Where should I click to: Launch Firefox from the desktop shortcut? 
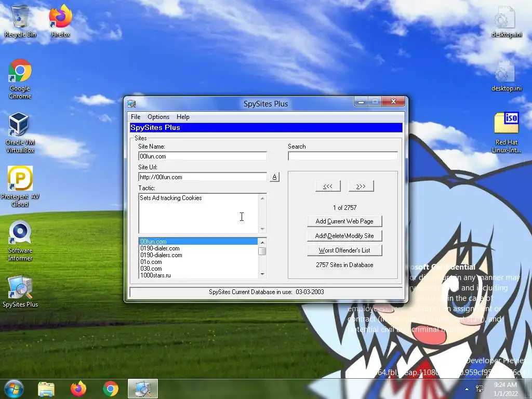pos(61,20)
